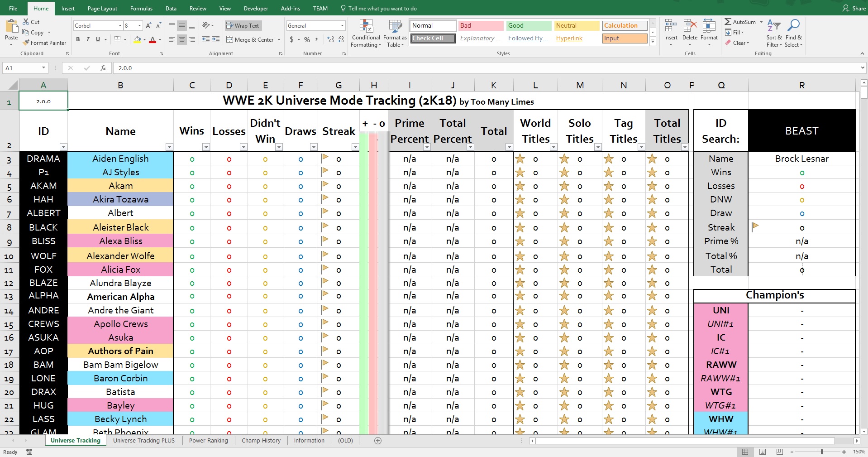Add a new sheet with the plus icon
Screen dimensions: 868x457
(x=378, y=441)
